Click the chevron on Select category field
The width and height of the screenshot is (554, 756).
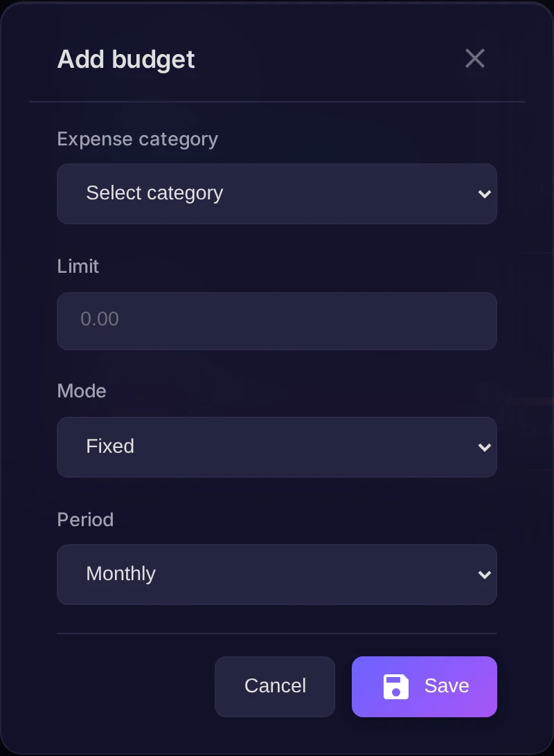pos(484,194)
